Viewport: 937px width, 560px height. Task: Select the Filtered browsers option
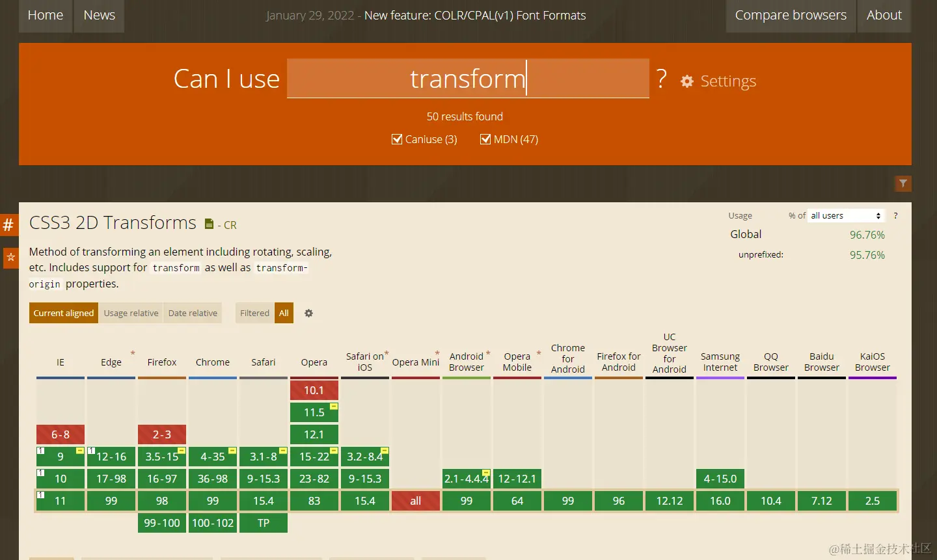coord(254,313)
